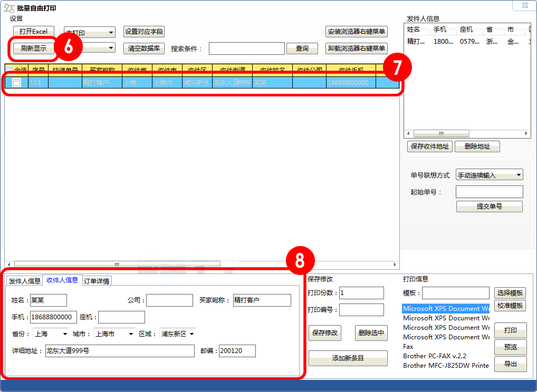Switch to the 发件人信息 tab
Image resolution: width=537 pixels, height=392 pixels.
(24, 280)
